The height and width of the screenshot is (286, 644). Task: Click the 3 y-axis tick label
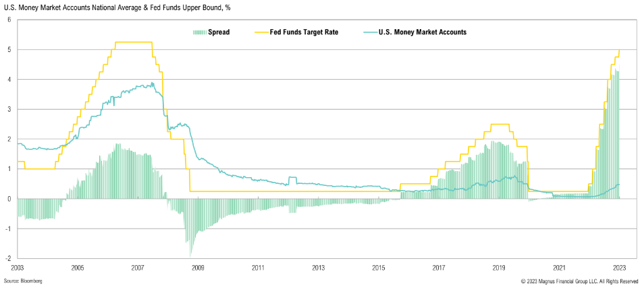coord(9,110)
